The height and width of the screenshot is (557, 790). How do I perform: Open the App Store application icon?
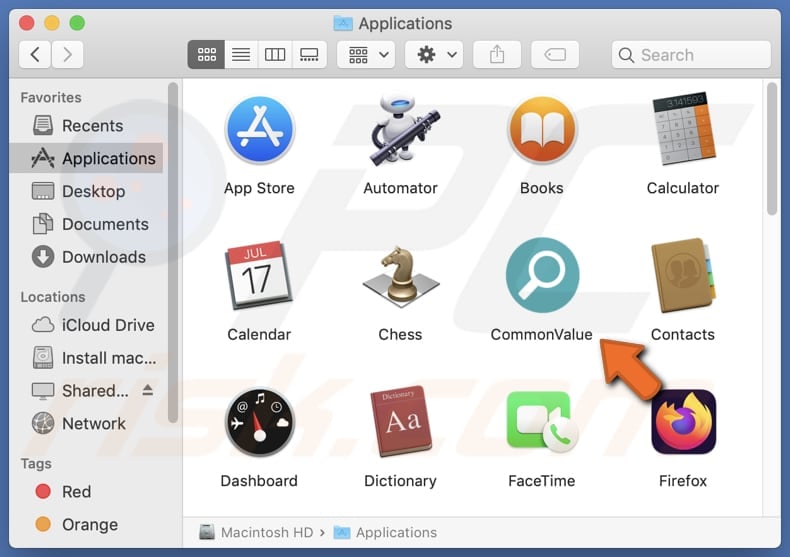(259, 130)
